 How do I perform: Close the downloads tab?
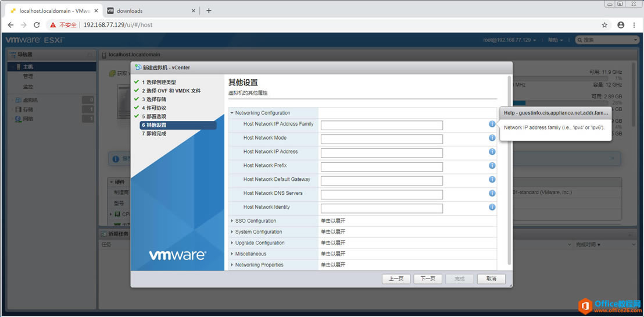click(194, 10)
